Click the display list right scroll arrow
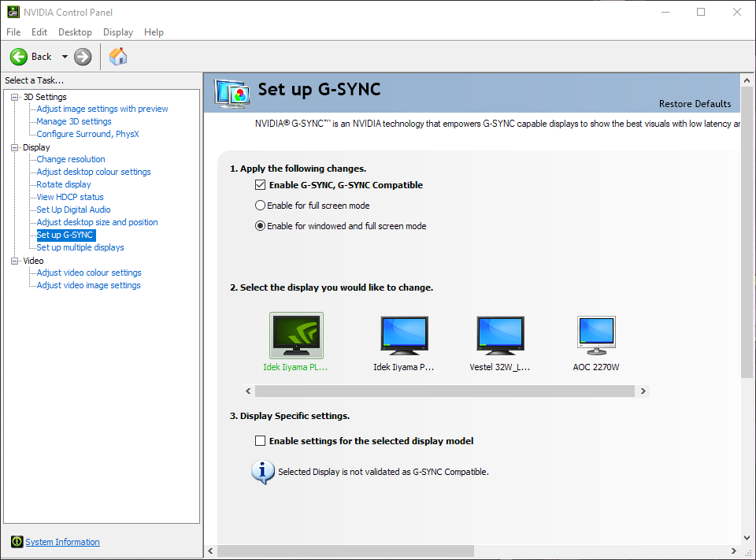The image size is (756, 560). (x=643, y=391)
